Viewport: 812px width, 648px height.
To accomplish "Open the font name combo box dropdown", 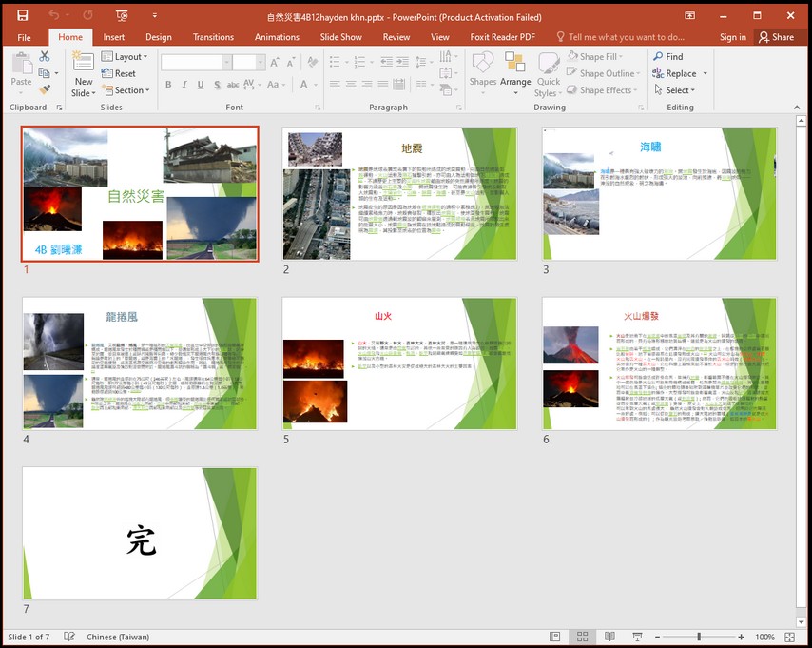I will click(x=227, y=63).
